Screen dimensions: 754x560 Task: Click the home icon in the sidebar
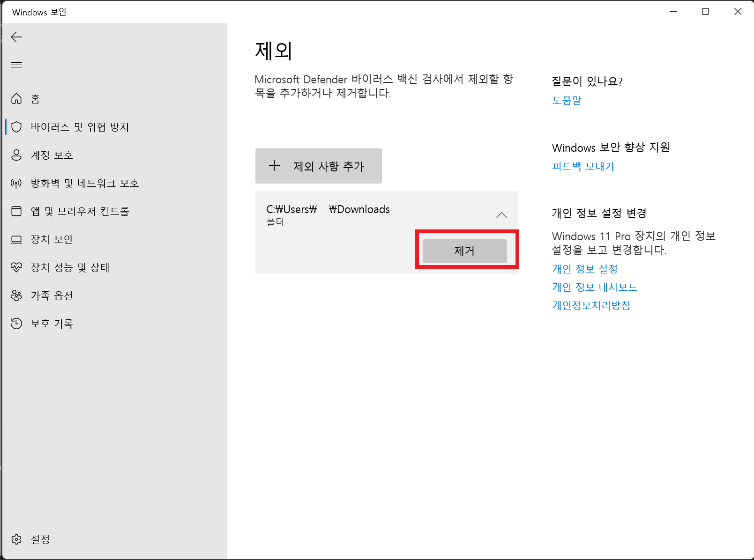(16, 99)
